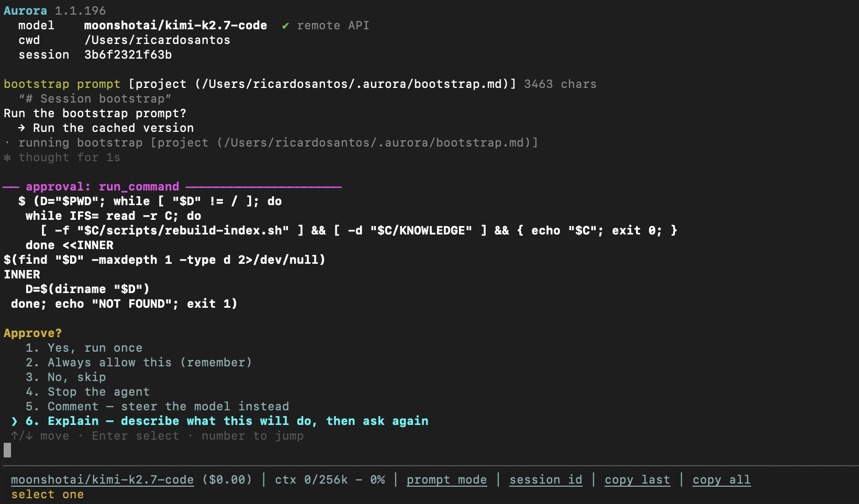The height and width of the screenshot is (504, 859).
Task: Click 'copy all' in the status bar
Action: [x=721, y=480]
